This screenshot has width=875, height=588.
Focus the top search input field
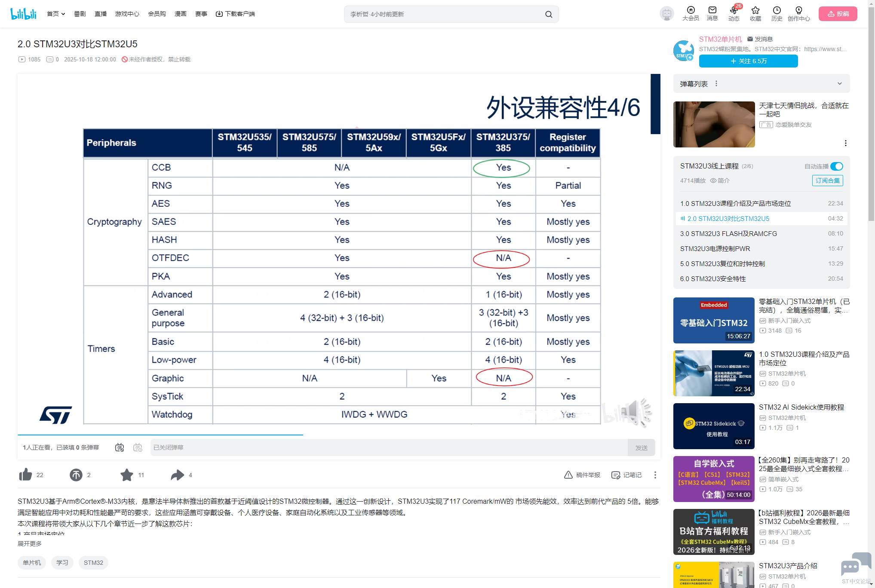pyautogui.click(x=445, y=14)
